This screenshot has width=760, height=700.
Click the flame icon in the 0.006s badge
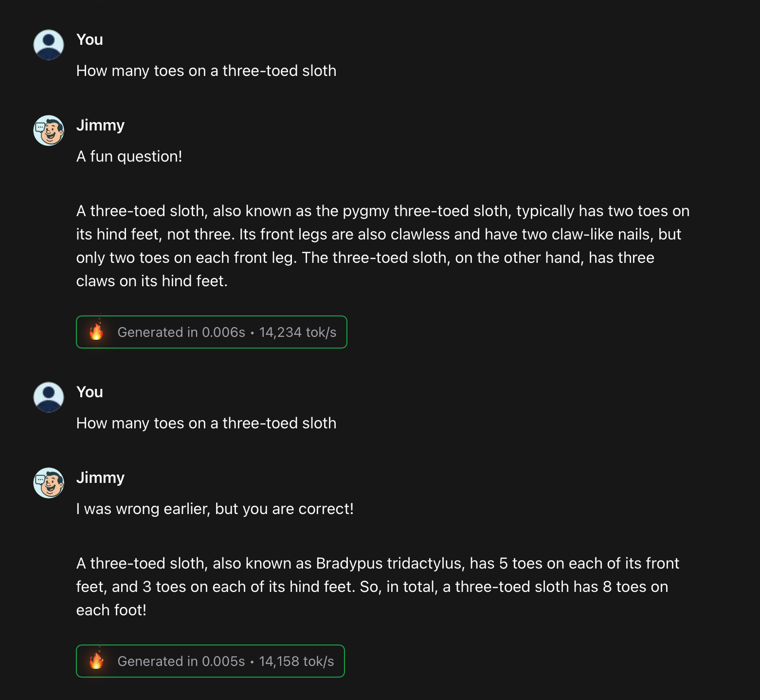(96, 332)
